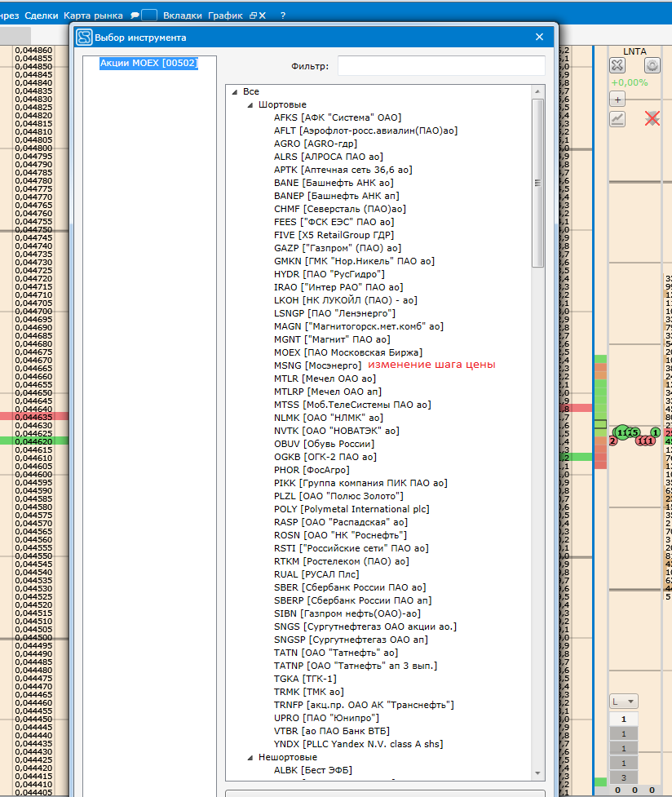This screenshot has width=672, height=797.
Task: Select YNDX Yandex N.V. instrument
Action: click(x=358, y=744)
